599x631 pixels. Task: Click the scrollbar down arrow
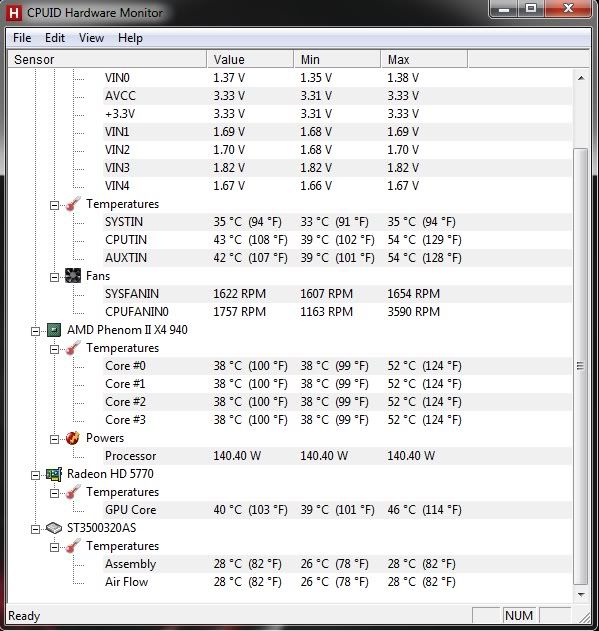pos(581,594)
